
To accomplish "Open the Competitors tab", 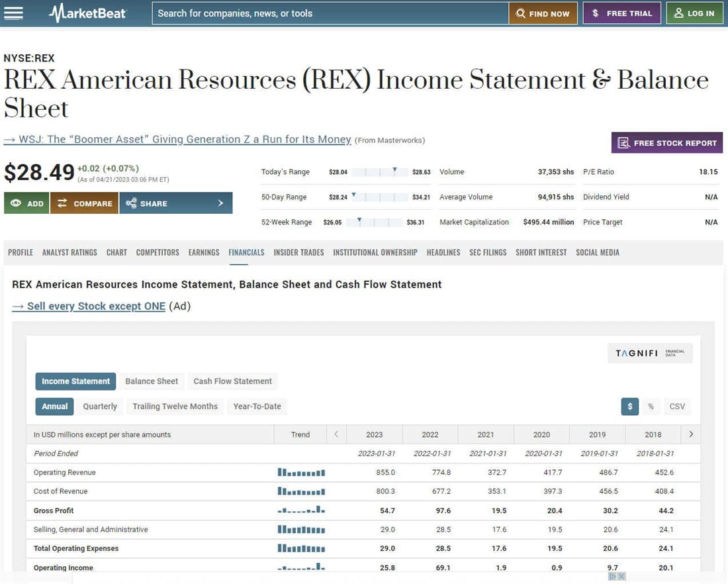I will tap(158, 252).
